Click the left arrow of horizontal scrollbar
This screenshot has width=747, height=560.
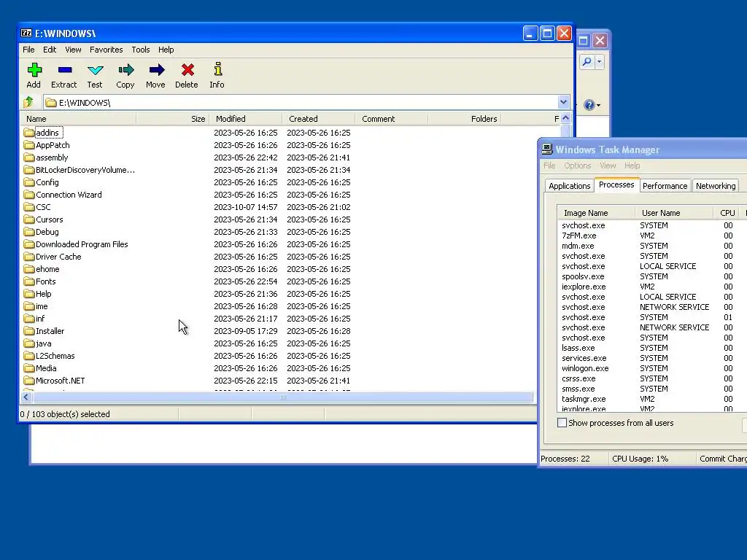(x=26, y=397)
